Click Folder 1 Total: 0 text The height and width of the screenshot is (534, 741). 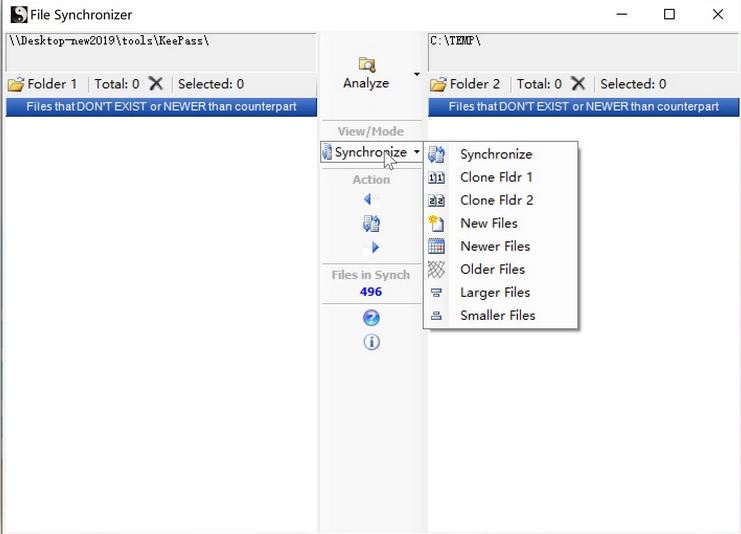117,84
